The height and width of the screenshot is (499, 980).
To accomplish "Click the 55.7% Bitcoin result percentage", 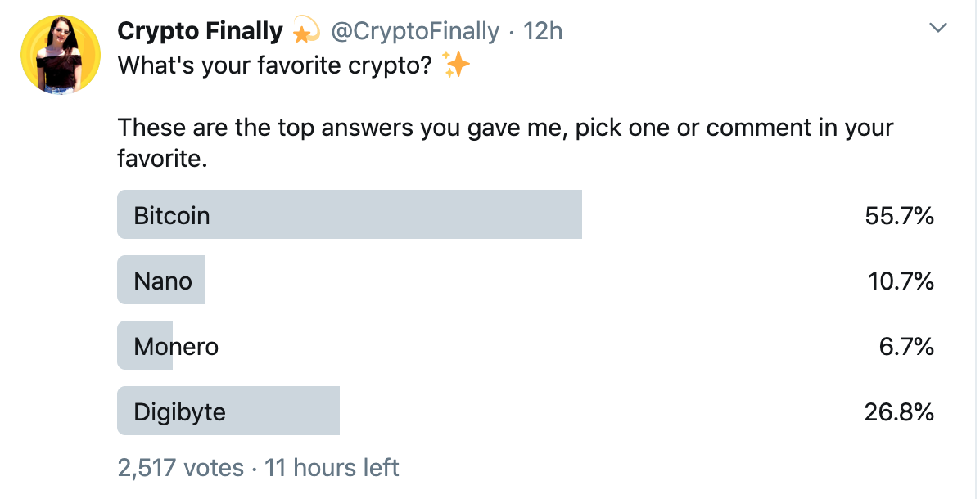I will (899, 216).
